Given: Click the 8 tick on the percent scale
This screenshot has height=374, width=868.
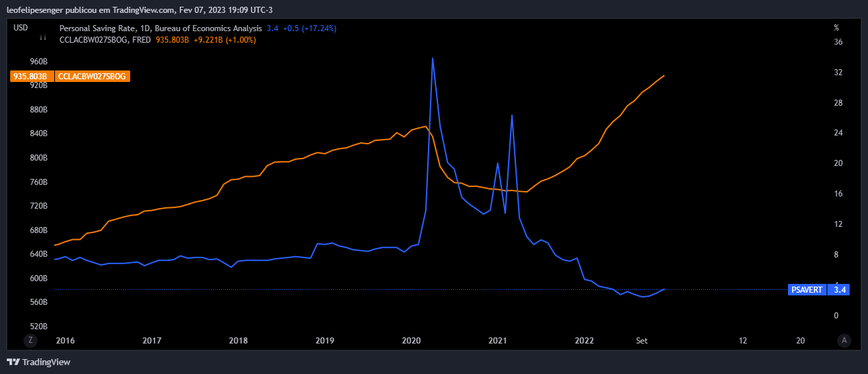Looking at the screenshot, I should [836, 255].
